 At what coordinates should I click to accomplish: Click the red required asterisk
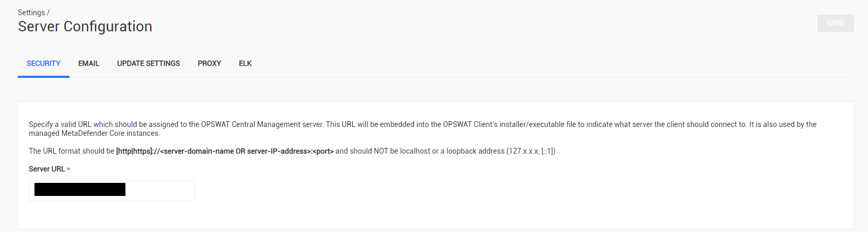pos(68,169)
